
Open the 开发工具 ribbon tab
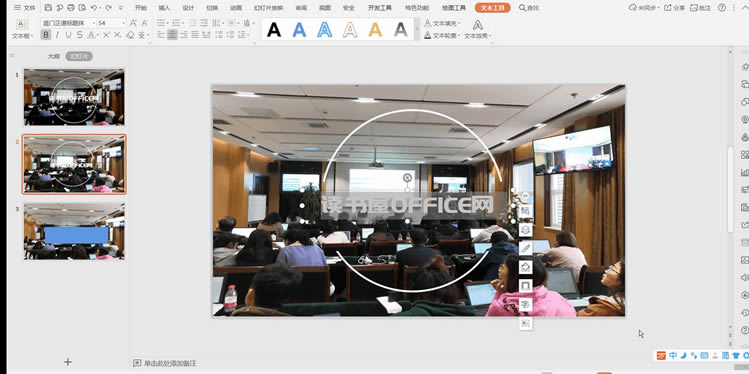tap(380, 8)
